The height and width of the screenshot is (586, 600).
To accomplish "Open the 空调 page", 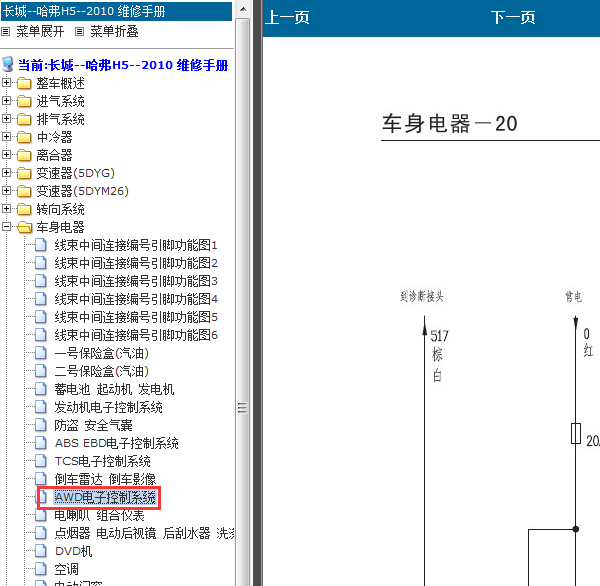I will 66,569.
